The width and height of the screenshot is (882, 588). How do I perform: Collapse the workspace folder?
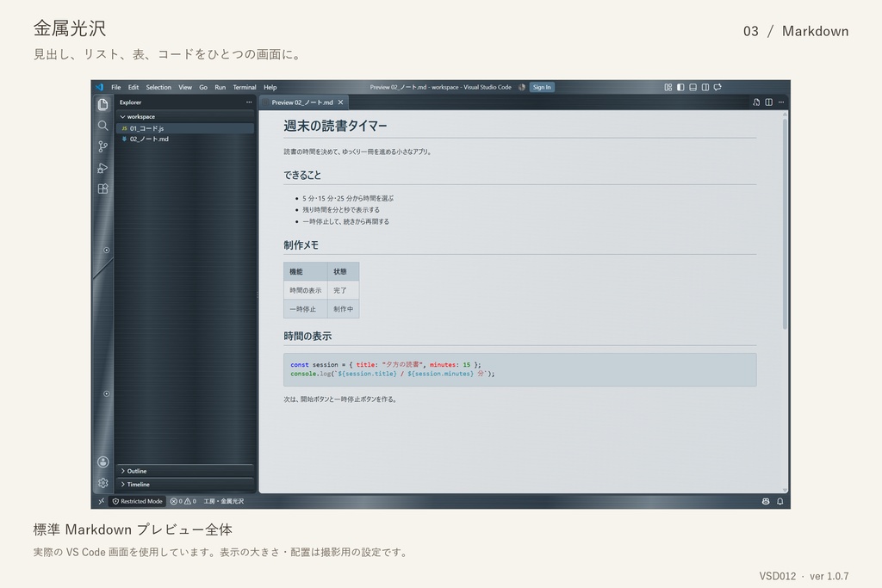coord(185,117)
